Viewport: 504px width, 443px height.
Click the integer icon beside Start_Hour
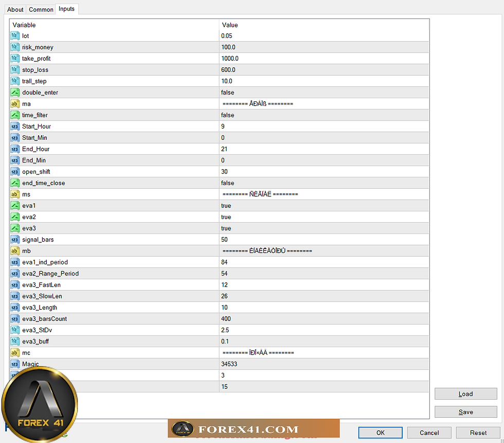coord(15,127)
